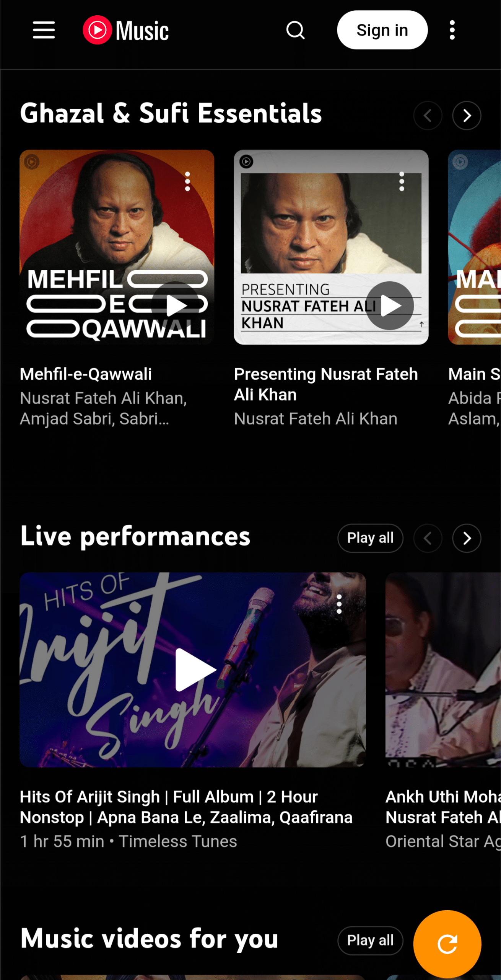Open the Ankh Uthi Moha video thumbnail
This screenshot has height=980, width=501.
[443, 670]
